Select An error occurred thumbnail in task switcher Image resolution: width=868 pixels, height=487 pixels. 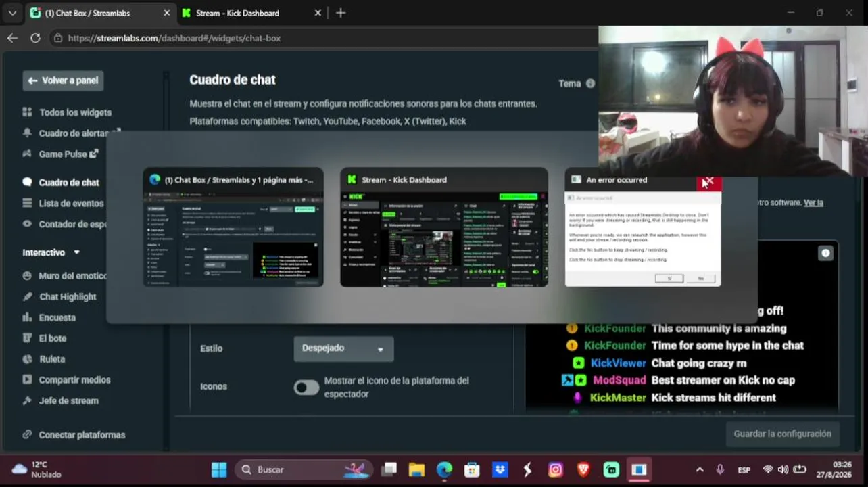pos(643,227)
